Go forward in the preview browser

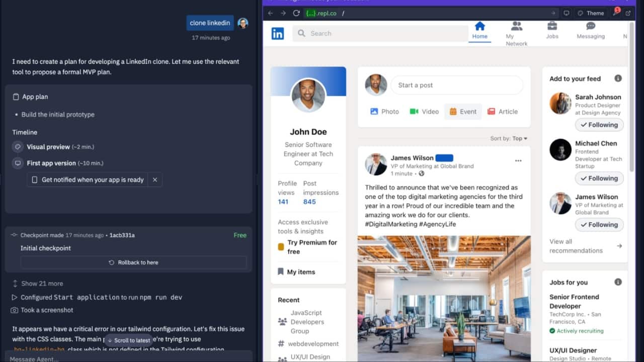(283, 13)
